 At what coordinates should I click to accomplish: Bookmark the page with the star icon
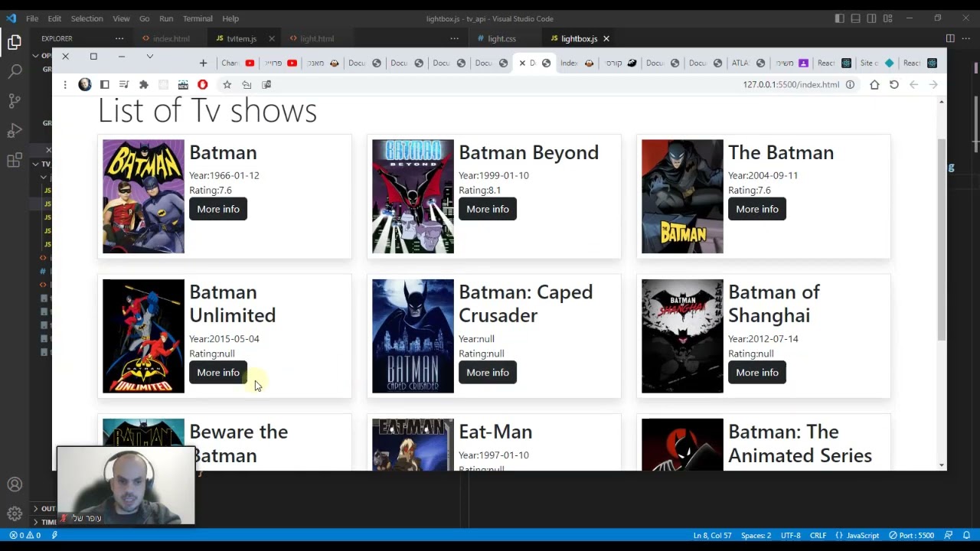point(227,85)
